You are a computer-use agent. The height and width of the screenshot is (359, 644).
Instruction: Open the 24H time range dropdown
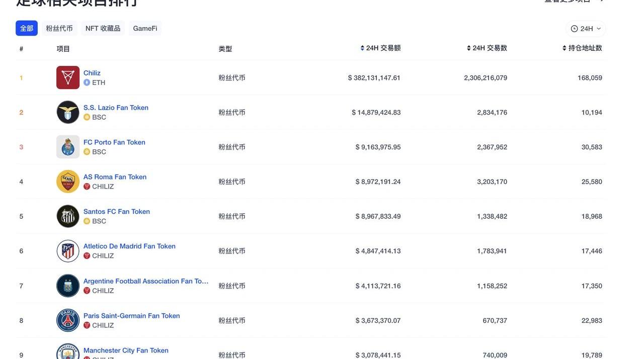pos(586,29)
